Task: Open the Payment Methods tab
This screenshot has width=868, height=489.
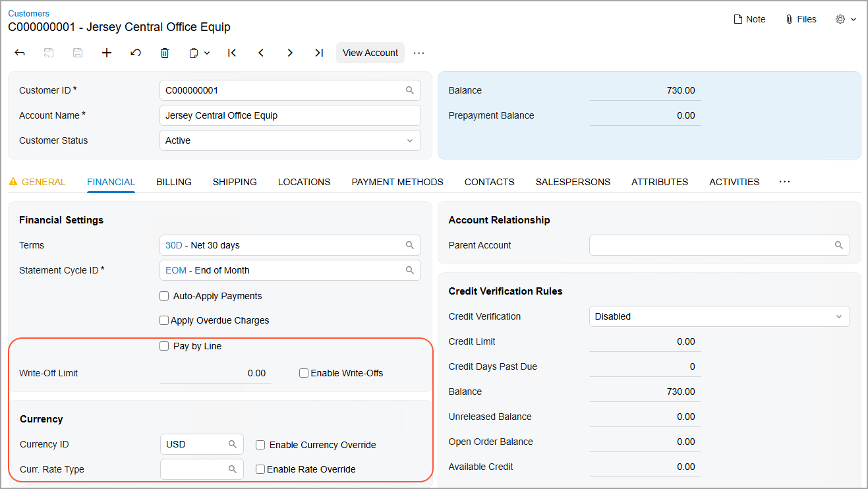Action: click(397, 182)
